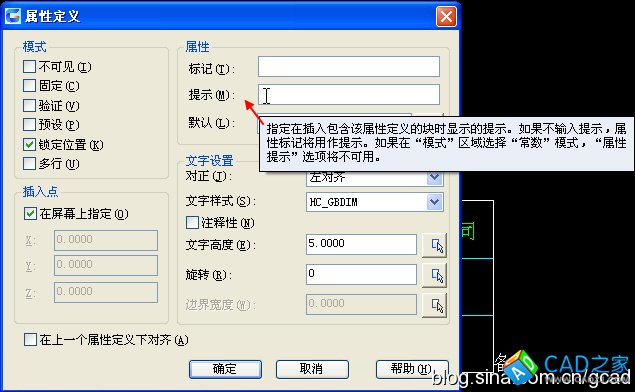Screen dimensions: 635x392
Task: Enable the 注释性 checkbox
Action: pyautogui.click(x=192, y=222)
